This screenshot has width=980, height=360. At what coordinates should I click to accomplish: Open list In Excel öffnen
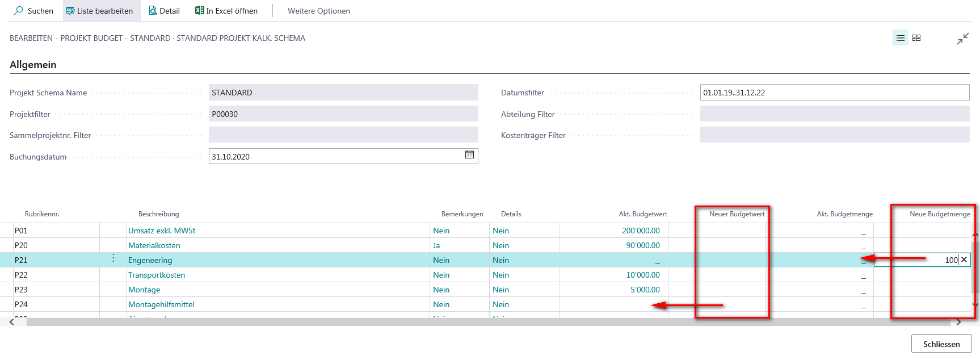coord(226,11)
